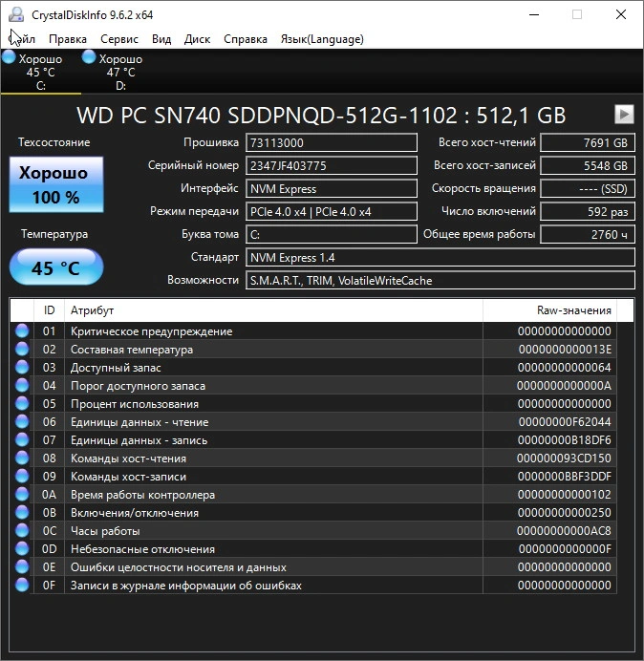644x661 pixels.
Task: Click the power-on hours value 2760 ч
Action: coord(587,234)
